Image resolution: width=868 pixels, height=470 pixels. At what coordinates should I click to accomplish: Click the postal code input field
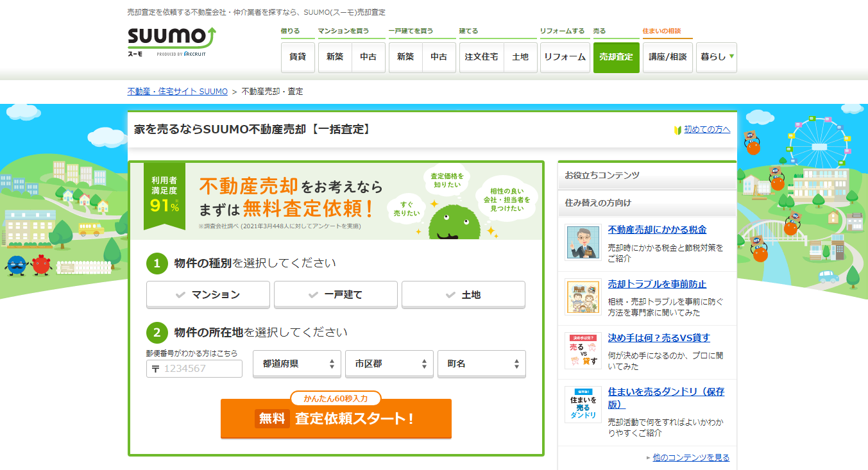coord(194,369)
